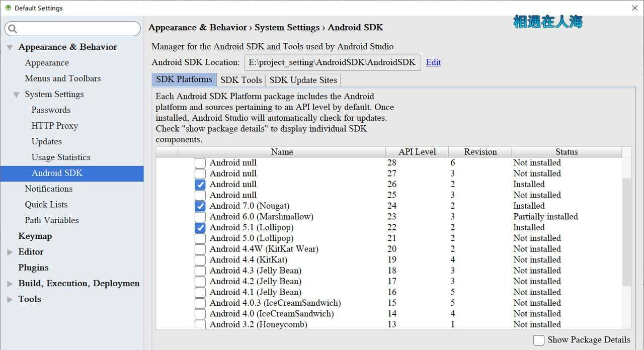Open the Notifications settings page
This screenshot has width=644, height=350.
[48, 189]
